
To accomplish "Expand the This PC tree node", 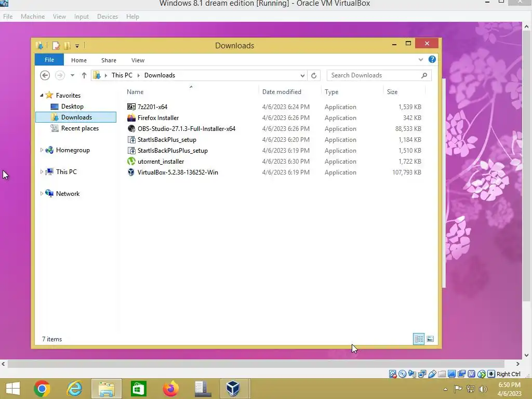I will 42,171.
